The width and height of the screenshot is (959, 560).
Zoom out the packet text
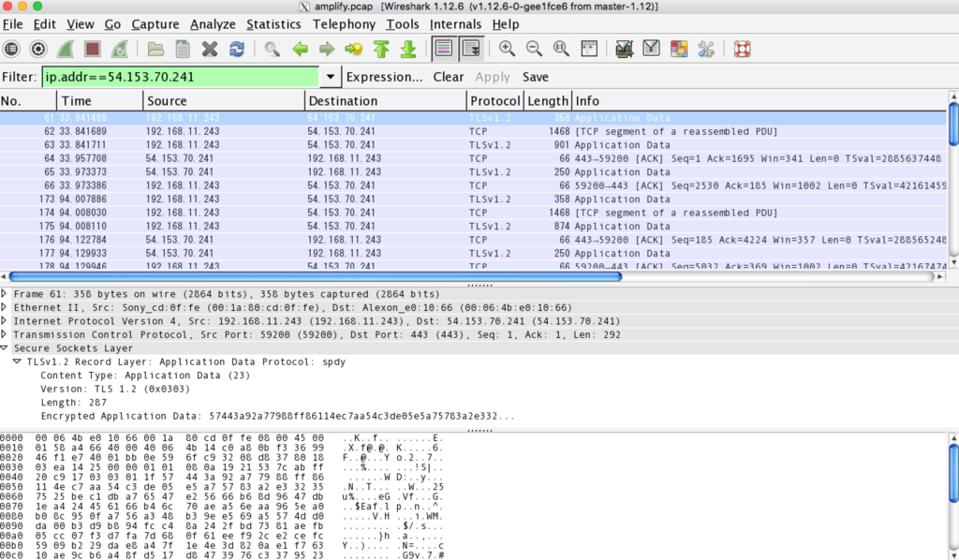click(x=534, y=49)
